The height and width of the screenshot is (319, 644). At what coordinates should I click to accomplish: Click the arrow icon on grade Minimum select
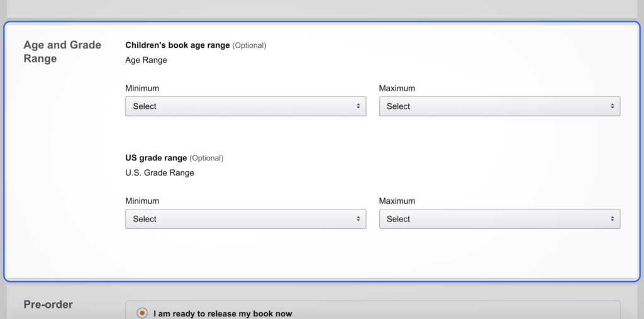[358, 219]
